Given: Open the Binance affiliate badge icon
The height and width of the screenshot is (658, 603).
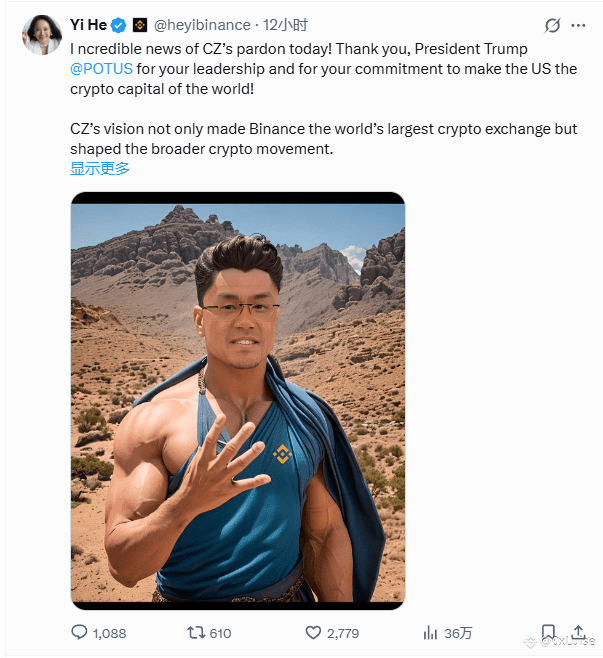Looking at the screenshot, I should pos(140,25).
